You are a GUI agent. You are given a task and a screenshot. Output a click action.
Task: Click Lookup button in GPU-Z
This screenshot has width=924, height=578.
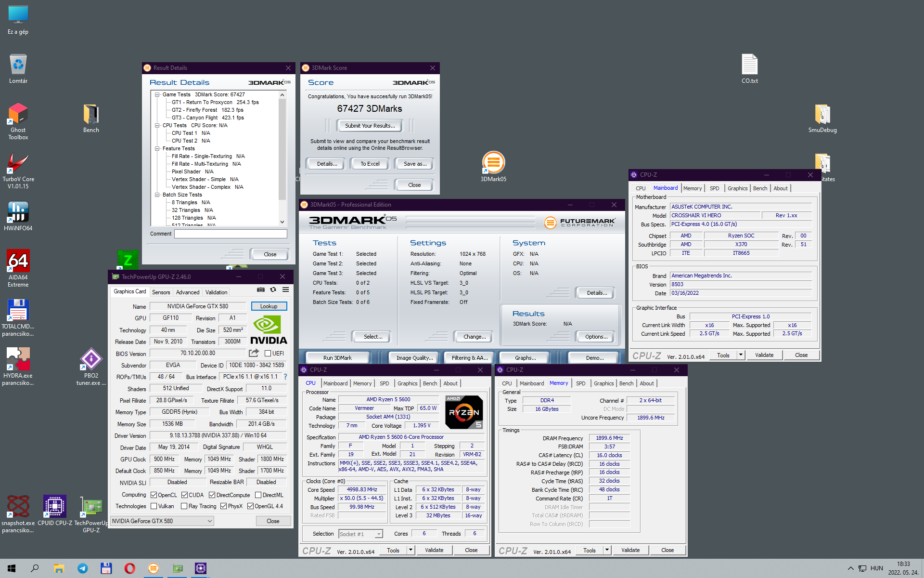coord(269,306)
